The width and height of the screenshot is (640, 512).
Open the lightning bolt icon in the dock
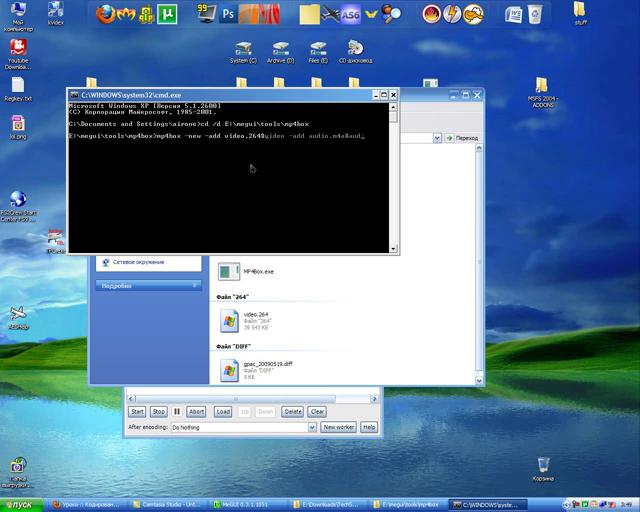[x=452, y=14]
